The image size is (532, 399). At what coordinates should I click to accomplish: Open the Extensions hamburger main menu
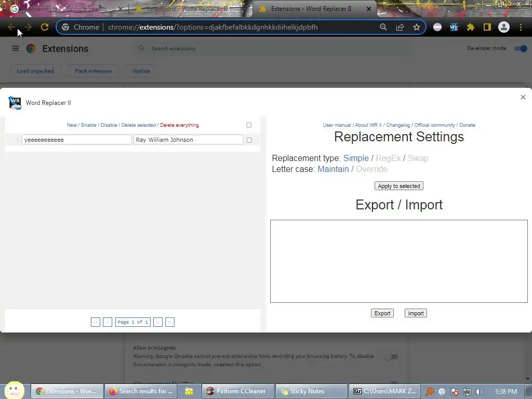(16, 48)
